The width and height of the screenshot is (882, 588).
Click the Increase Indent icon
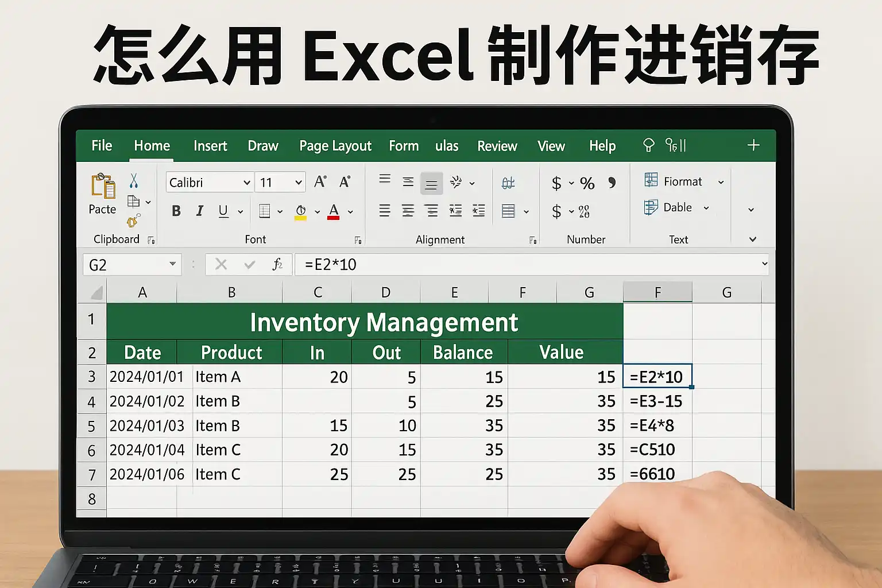[478, 211]
